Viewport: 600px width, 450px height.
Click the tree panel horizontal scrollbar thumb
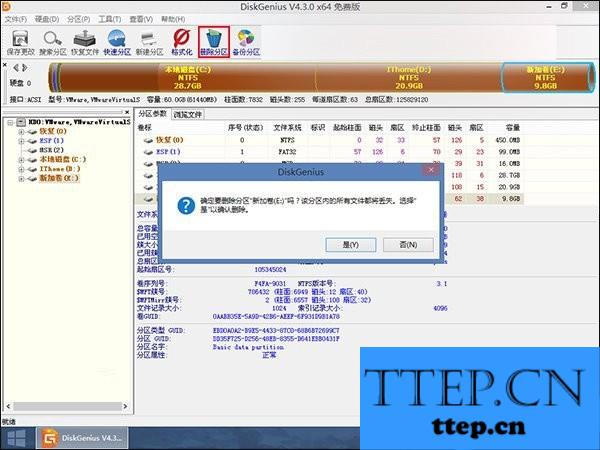tap(67, 406)
